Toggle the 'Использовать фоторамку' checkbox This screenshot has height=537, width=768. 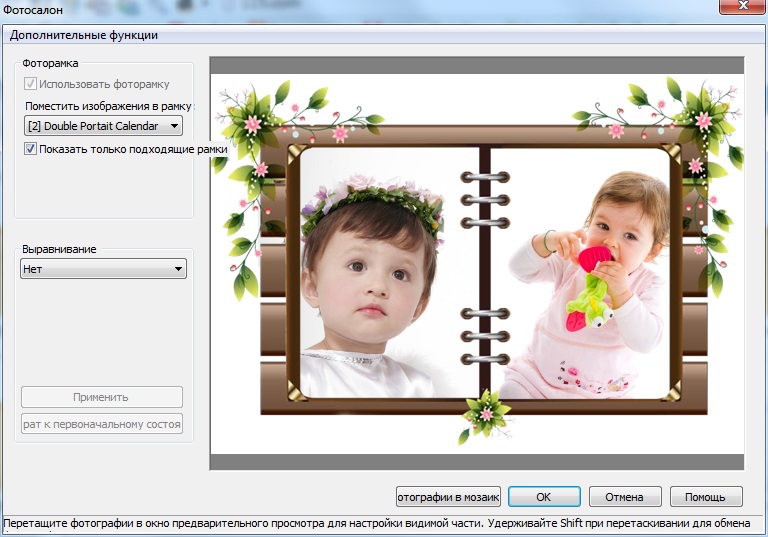point(30,84)
